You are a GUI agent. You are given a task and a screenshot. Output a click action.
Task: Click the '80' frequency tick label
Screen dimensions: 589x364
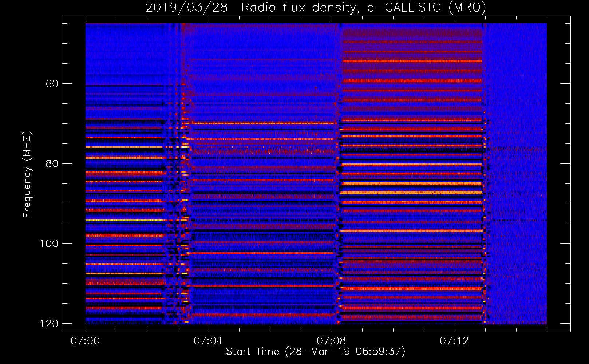point(52,163)
